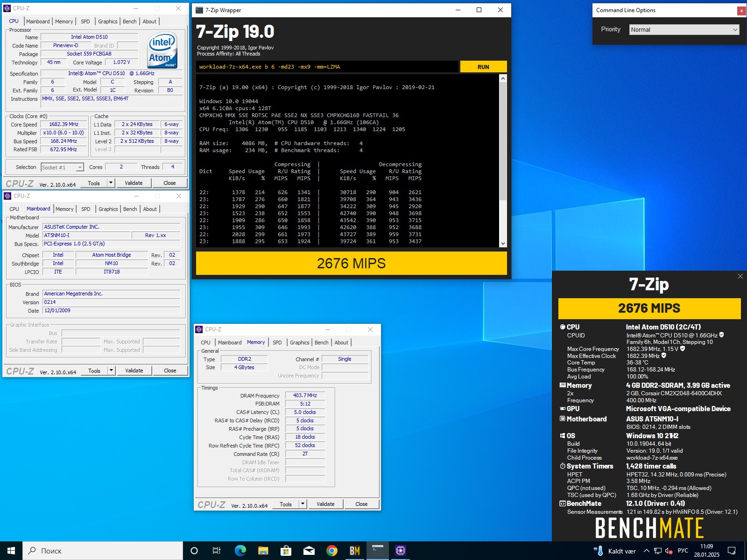Click the Memory Type DDR2 field
The height and width of the screenshot is (560, 747).
pyautogui.click(x=244, y=359)
